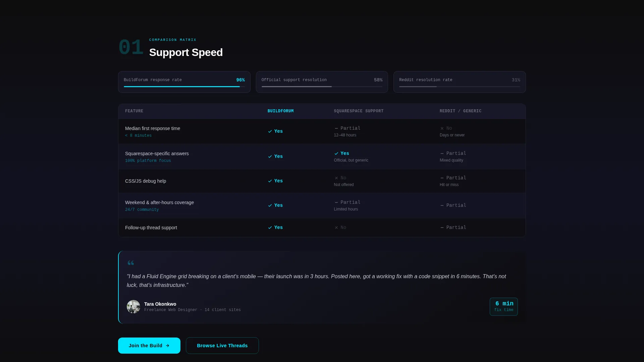Click the X icon above Not offered
This screenshot has height=362, width=644.
coord(336,178)
